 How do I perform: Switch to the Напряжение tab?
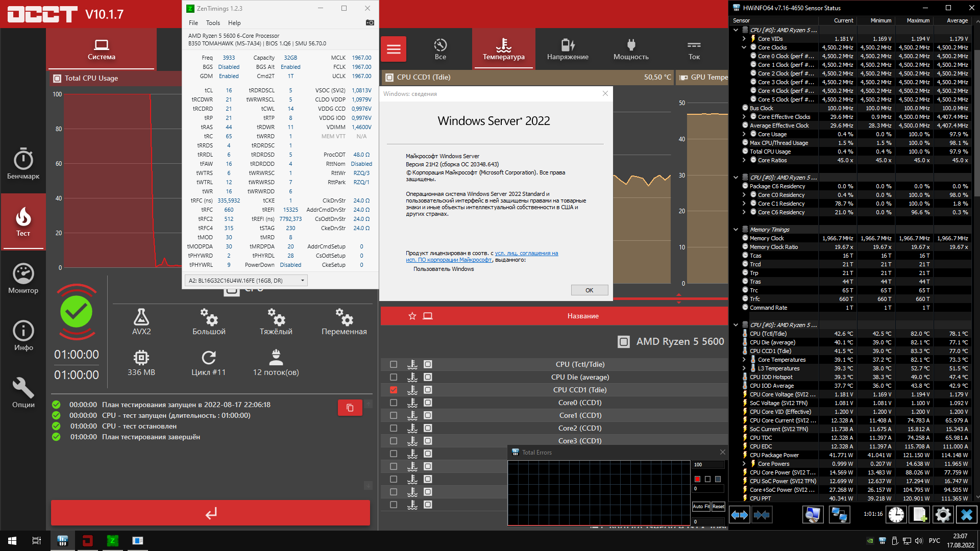tap(568, 49)
